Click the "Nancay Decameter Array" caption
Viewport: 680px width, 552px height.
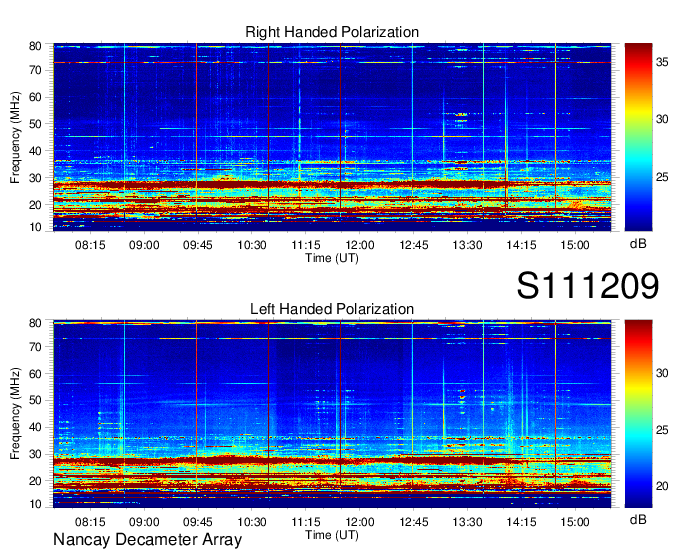pos(147,540)
